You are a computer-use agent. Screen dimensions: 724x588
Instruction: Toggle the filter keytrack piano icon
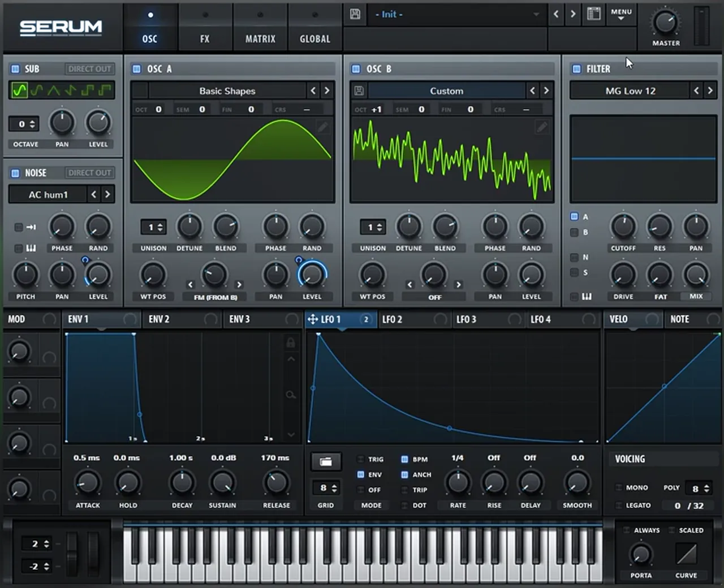[x=587, y=296]
